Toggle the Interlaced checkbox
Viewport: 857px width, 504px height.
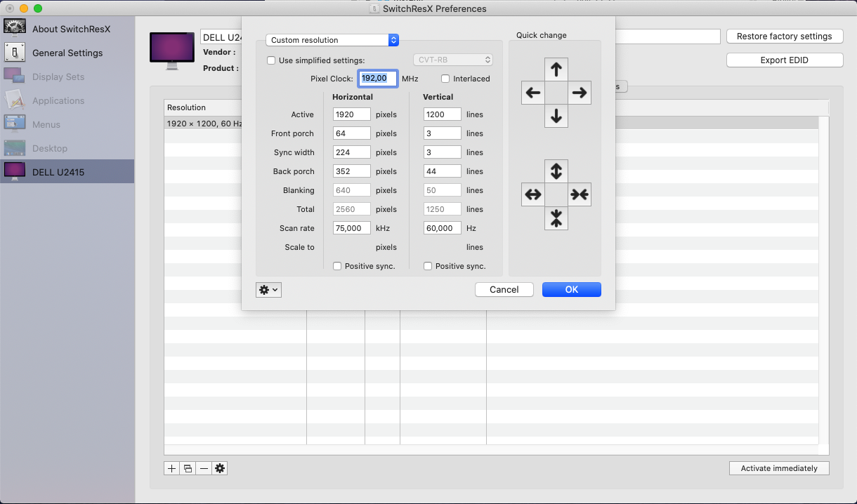(x=445, y=79)
